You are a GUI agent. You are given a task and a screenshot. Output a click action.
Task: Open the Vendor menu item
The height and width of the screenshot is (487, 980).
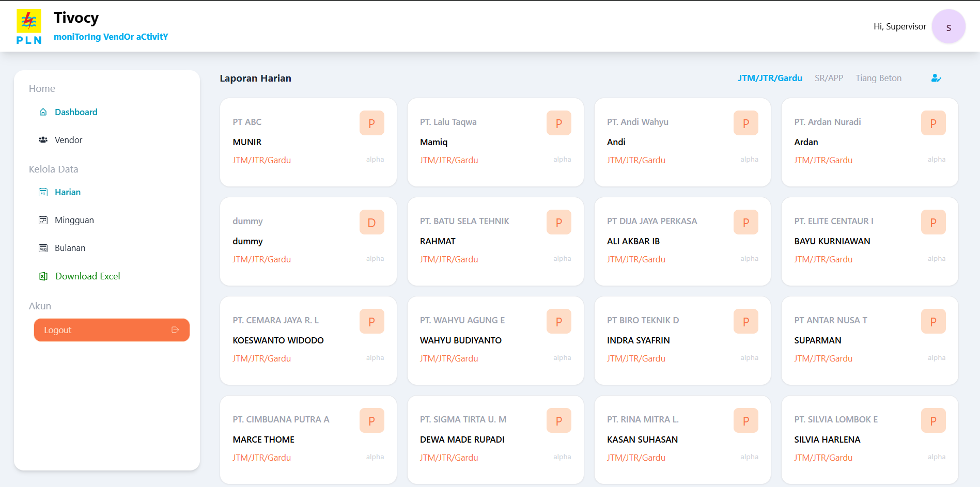click(68, 140)
